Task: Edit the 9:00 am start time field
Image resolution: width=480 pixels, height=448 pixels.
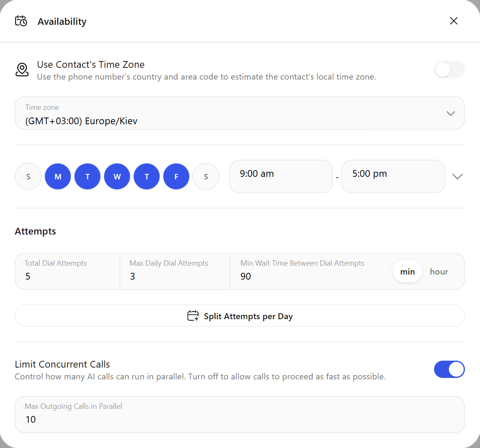Action: [281, 176]
